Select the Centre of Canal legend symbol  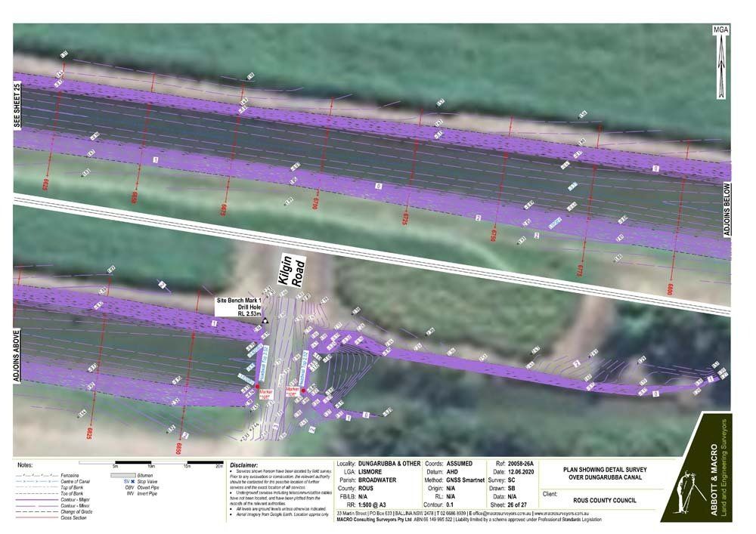(36, 481)
